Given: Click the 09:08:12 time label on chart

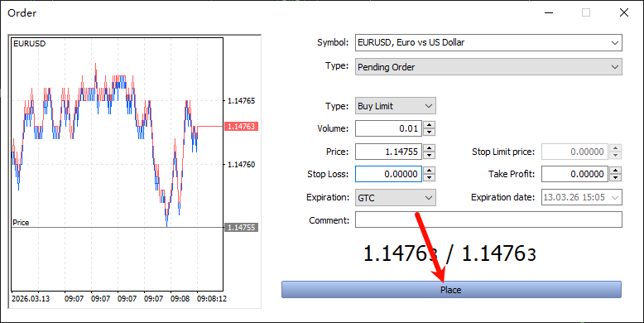Looking at the screenshot, I should pyautogui.click(x=212, y=298).
